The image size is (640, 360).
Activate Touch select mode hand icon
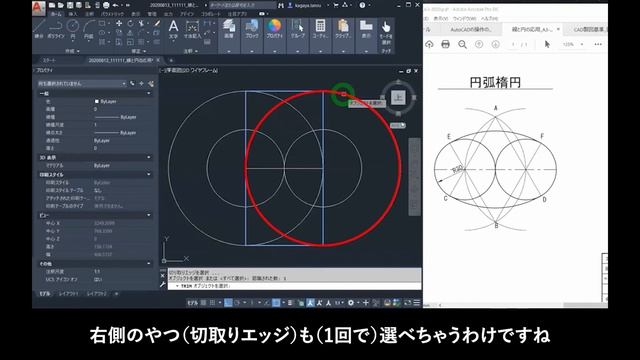coord(386,33)
